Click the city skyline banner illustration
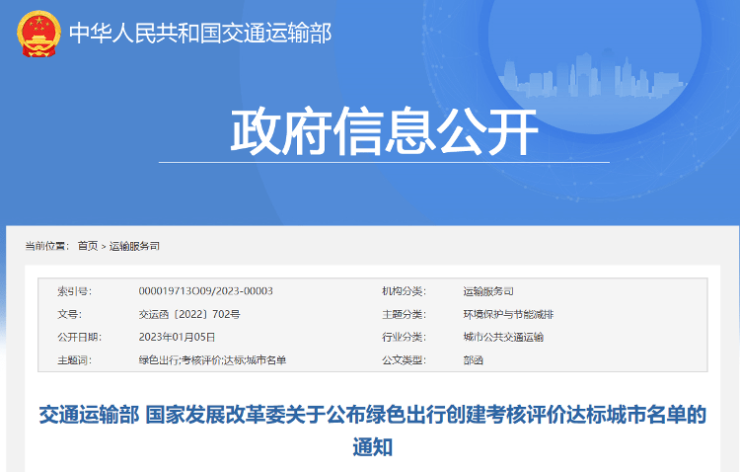Screen dimensions: 740x472 (592, 75)
